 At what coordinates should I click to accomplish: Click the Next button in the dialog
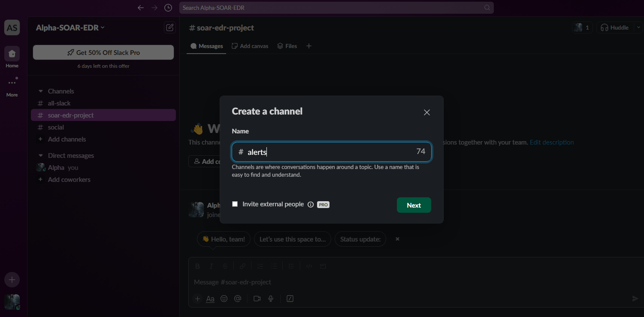pos(414,205)
